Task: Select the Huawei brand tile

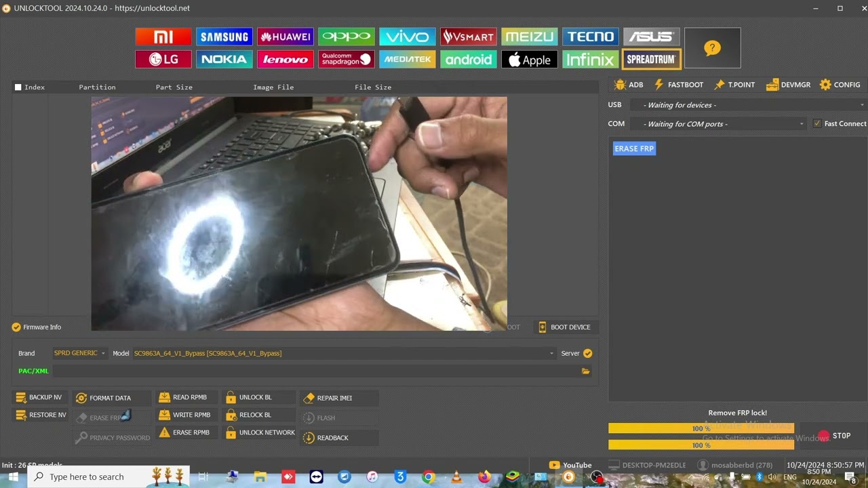Action: coord(285,37)
